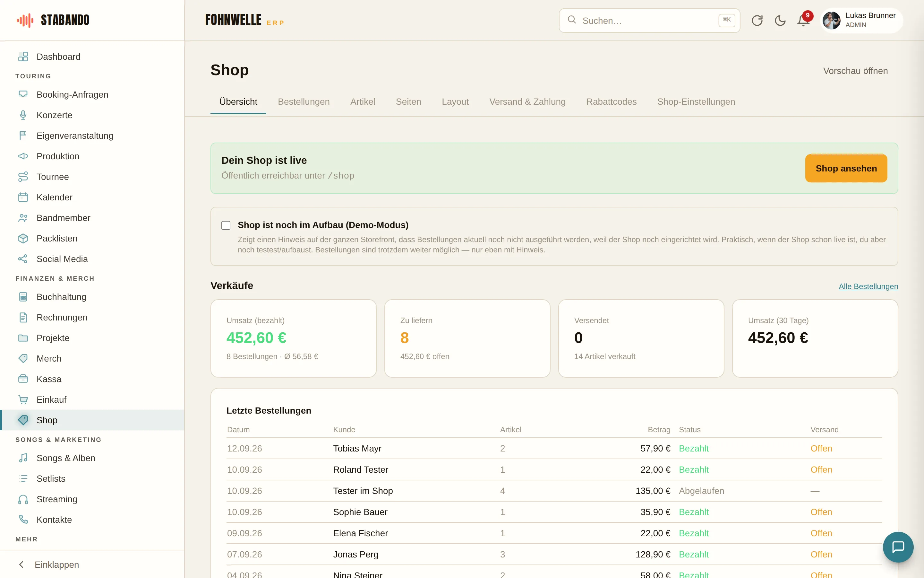Open Setlists in the sidebar
This screenshot has height=578, width=924.
92,478
